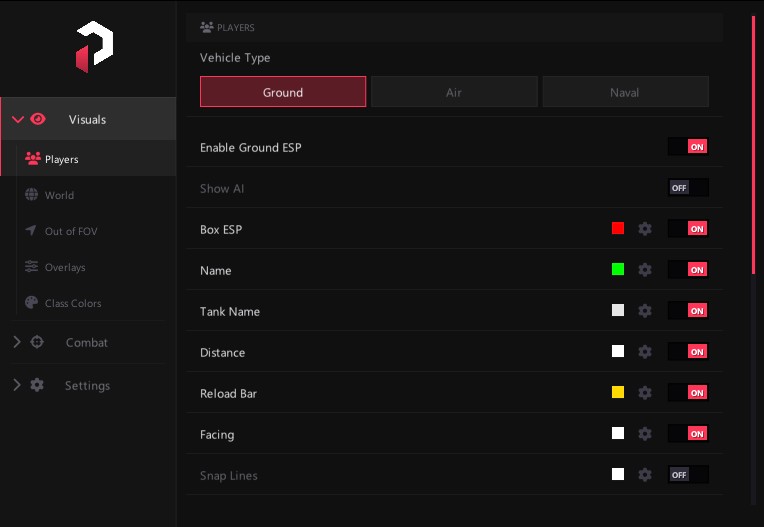Click the app logo in sidebar
Screen dimensions: 764x527
point(95,47)
